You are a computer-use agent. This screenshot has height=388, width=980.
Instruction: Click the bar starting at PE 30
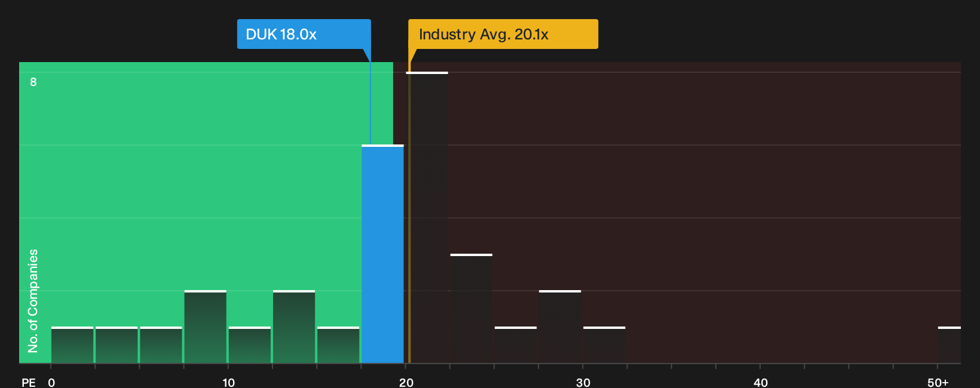604,345
